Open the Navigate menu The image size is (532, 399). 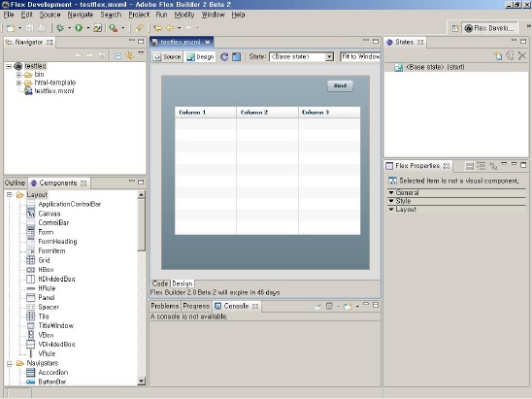(x=81, y=15)
